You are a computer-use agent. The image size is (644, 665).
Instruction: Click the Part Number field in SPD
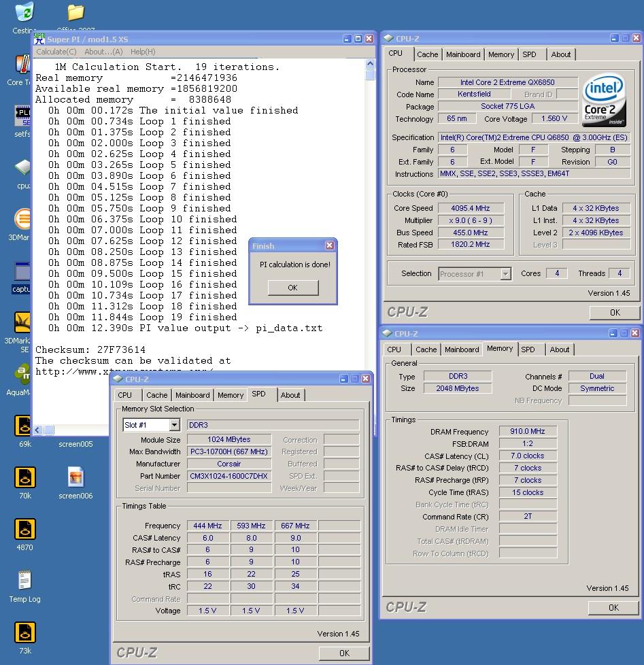coord(229,476)
